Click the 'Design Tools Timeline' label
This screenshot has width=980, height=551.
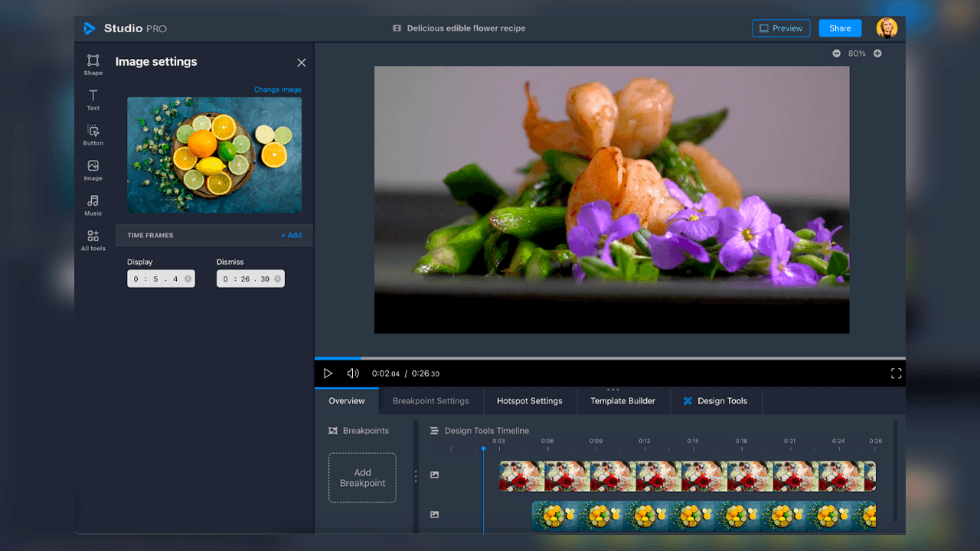coord(487,431)
